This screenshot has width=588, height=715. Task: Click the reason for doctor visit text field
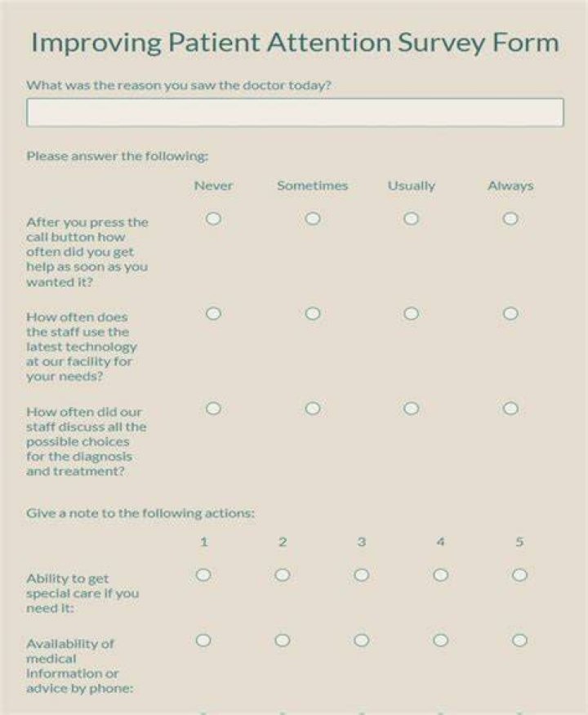295,112
